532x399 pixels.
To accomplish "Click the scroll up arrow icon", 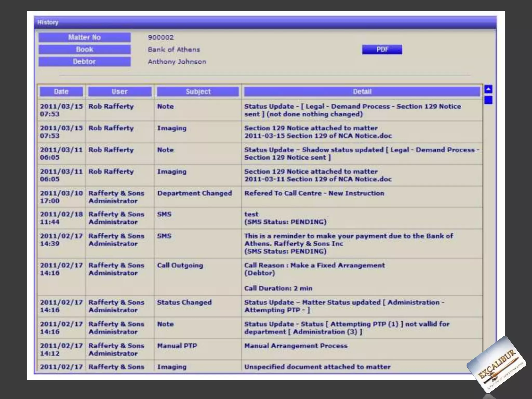I will click(x=488, y=89).
